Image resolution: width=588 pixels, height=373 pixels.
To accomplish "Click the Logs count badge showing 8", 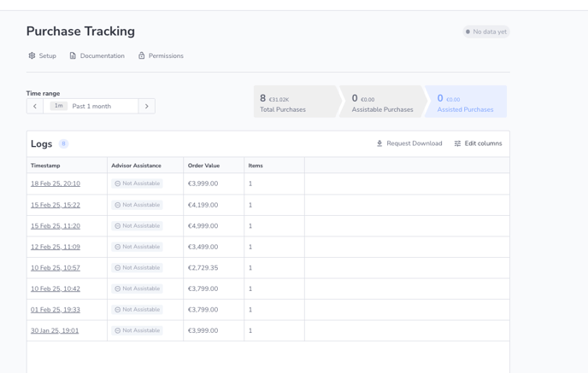I will (x=63, y=143).
